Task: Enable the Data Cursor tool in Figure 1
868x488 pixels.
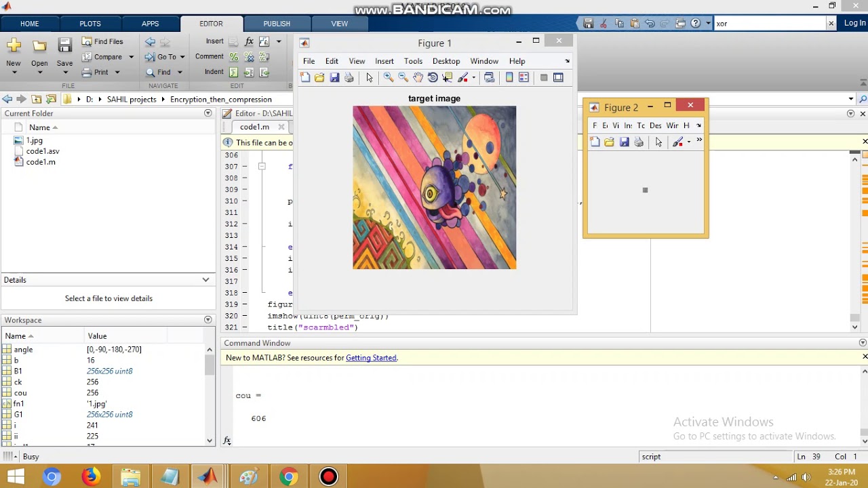Action: click(x=448, y=78)
